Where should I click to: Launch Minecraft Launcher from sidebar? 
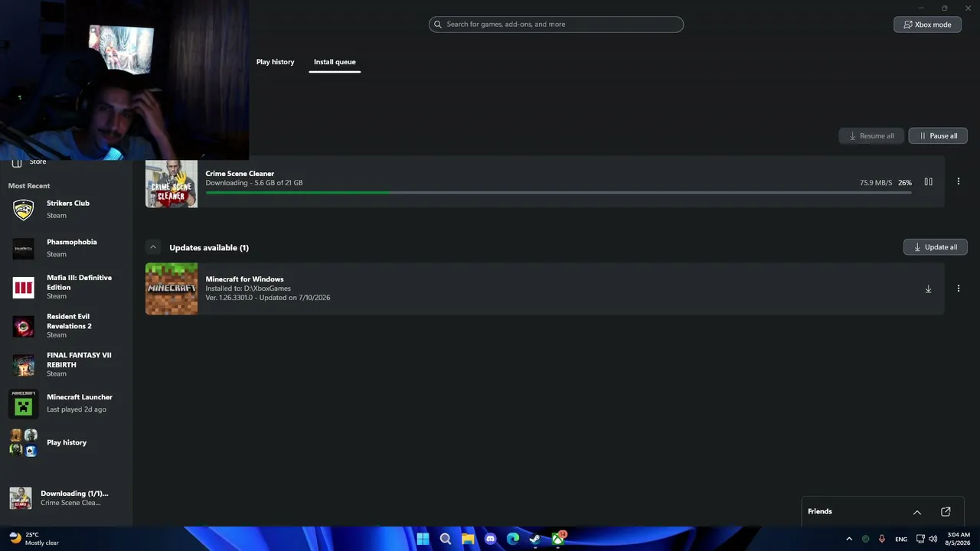point(66,403)
